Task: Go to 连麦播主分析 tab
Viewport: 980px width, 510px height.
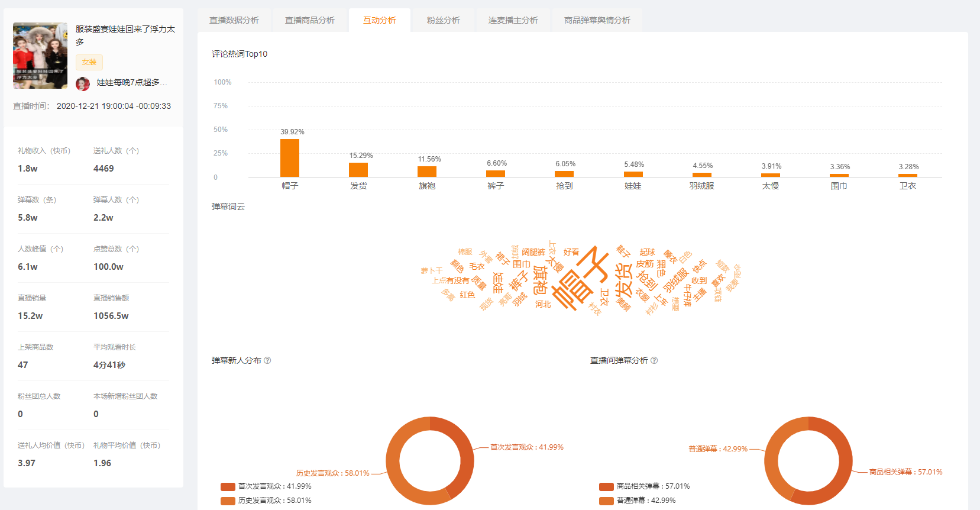Action: [x=513, y=20]
